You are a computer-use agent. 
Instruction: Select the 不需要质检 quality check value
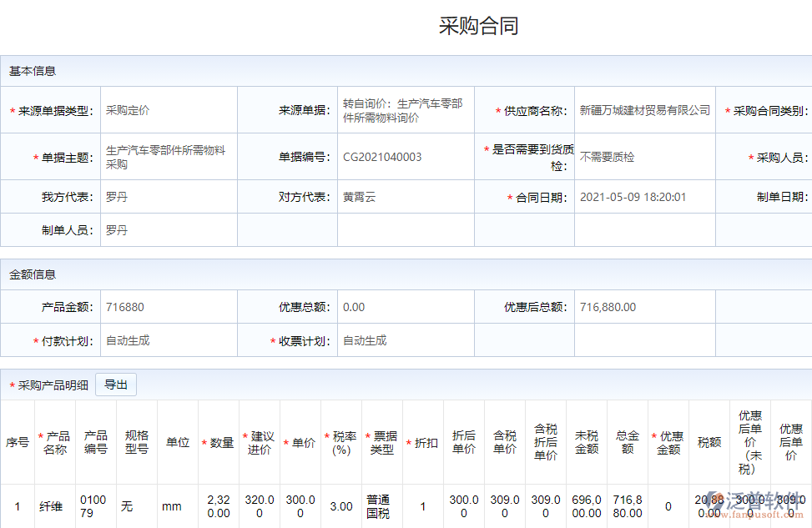click(607, 157)
